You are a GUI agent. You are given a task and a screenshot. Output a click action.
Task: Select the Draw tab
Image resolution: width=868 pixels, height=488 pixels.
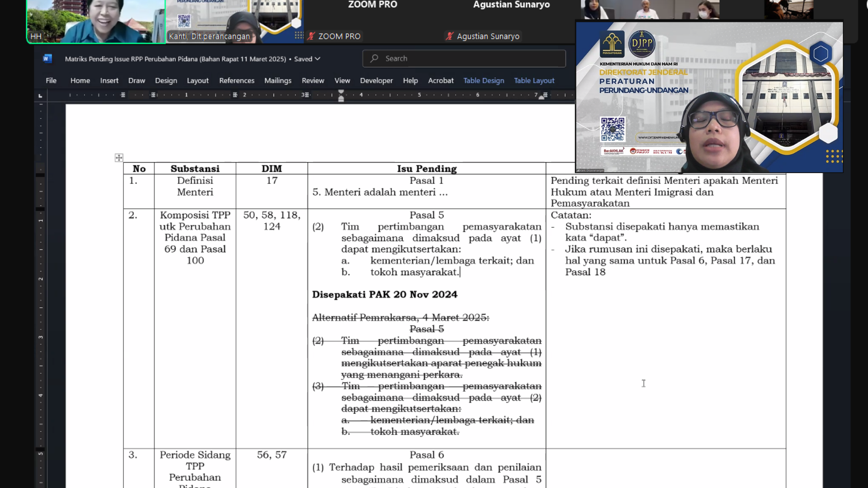pyautogui.click(x=137, y=80)
